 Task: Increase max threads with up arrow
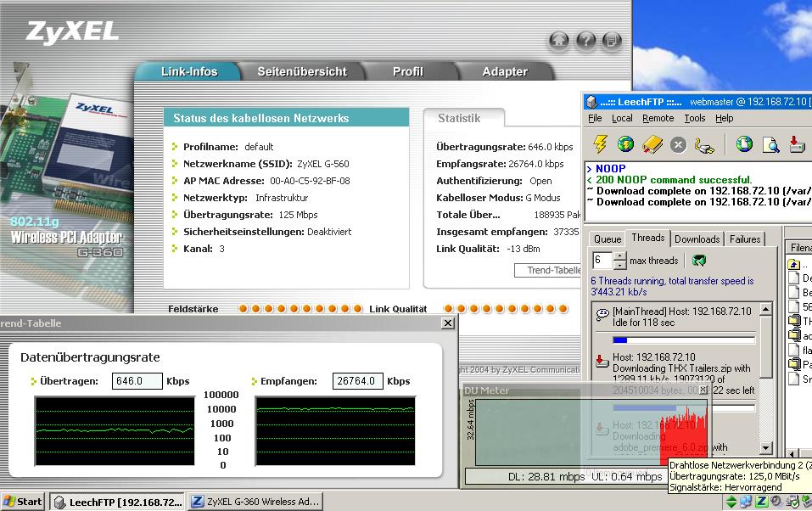(x=619, y=256)
